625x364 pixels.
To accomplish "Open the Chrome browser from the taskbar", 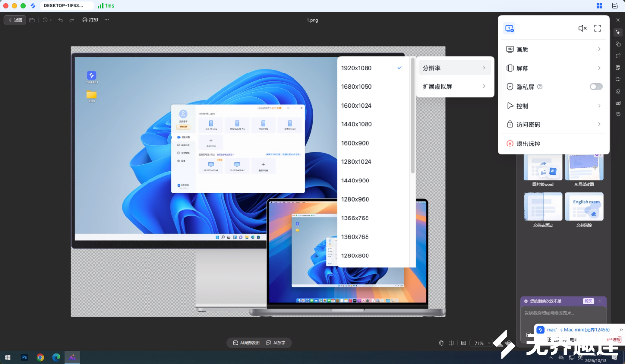I will point(40,357).
